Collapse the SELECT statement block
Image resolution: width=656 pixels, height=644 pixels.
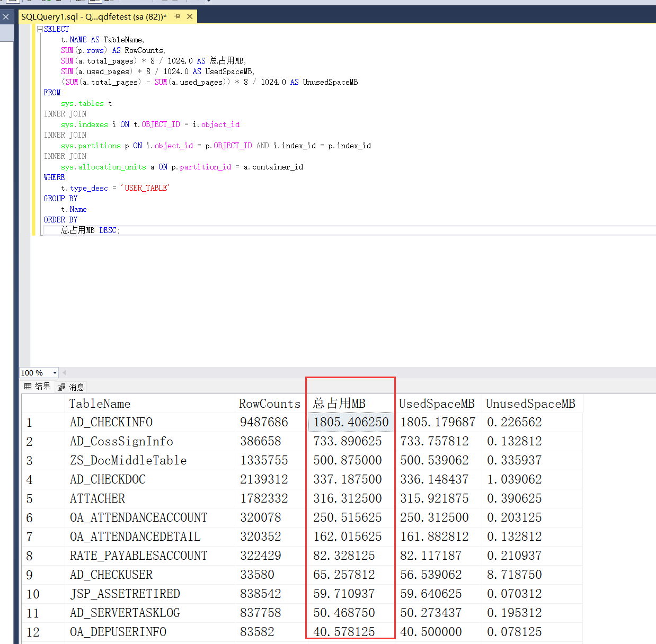pyautogui.click(x=40, y=29)
